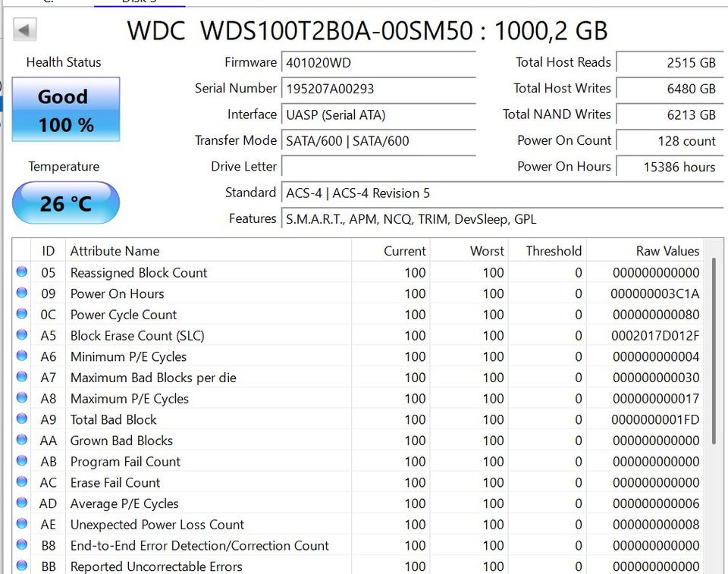
Task: Click the previous disk arrow button
Action: click(x=24, y=30)
